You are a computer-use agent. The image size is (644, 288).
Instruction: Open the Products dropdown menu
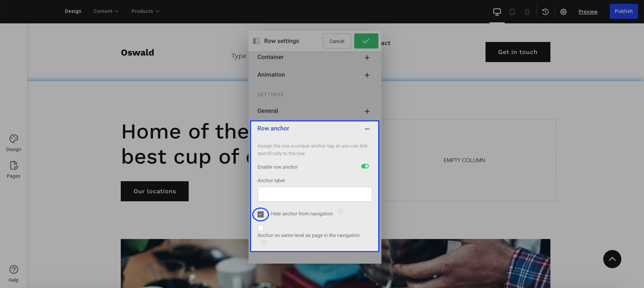pyautogui.click(x=145, y=11)
